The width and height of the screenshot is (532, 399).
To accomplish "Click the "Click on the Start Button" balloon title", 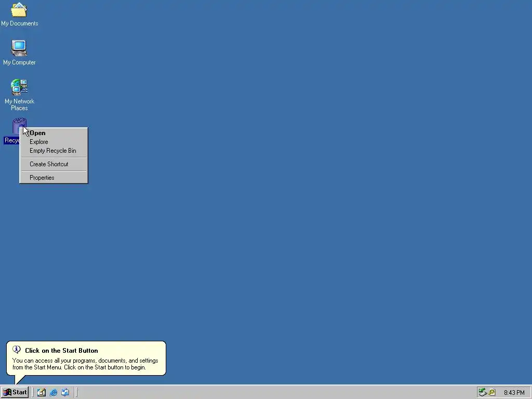I will pos(61,351).
